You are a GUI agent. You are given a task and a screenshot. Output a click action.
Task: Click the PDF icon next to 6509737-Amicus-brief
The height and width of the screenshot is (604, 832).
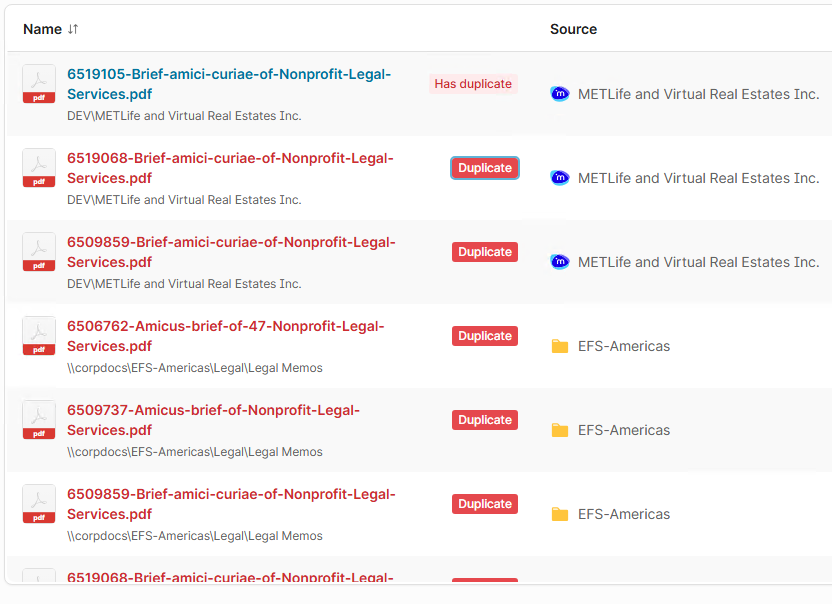pos(39,420)
